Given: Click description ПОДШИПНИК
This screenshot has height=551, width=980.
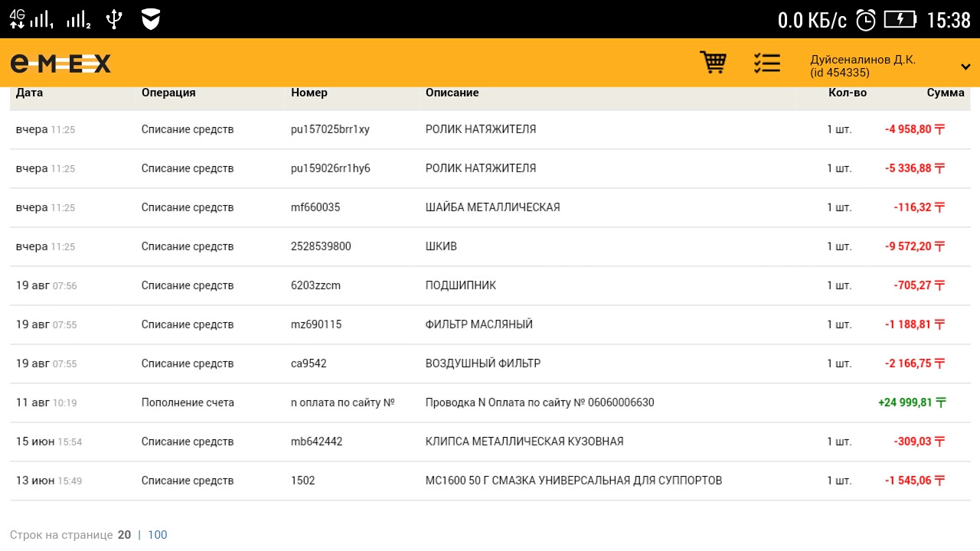Looking at the screenshot, I should point(461,285).
